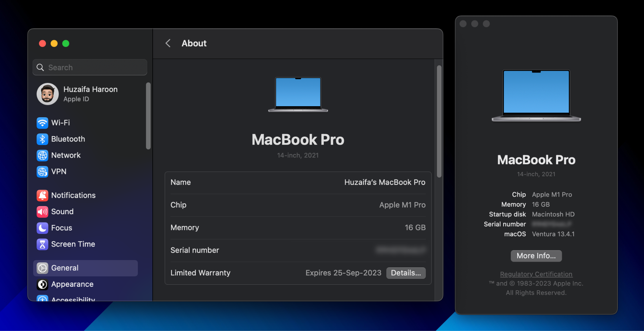Viewport: 644px width, 331px height.
Task: Click the About pane scrollbar thumb
Action: (439, 121)
